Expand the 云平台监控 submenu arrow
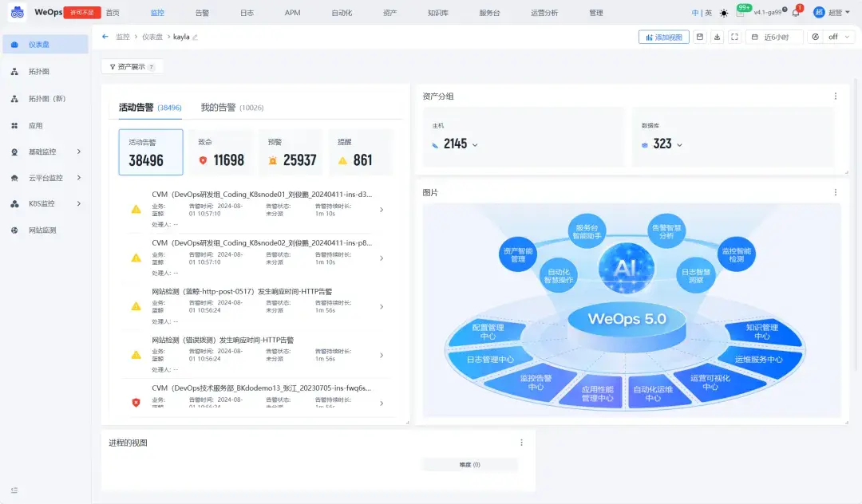Screen dimensions: 862x504 [x=78, y=177]
